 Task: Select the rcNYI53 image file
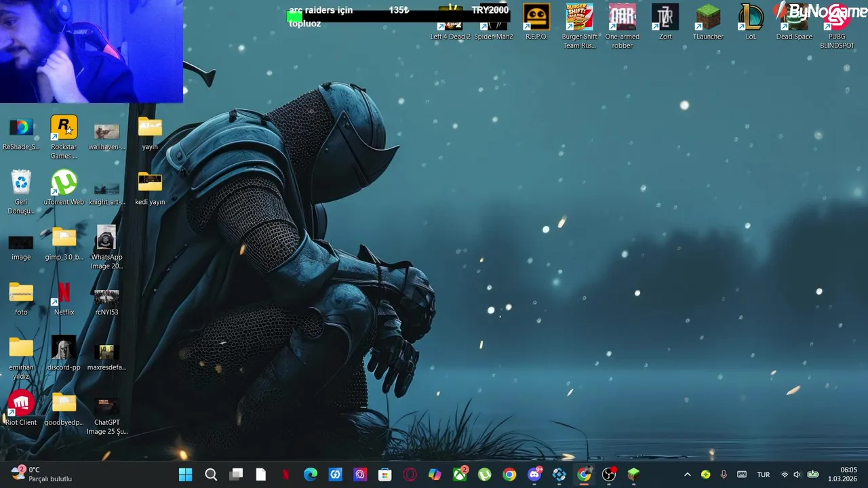tap(106, 302)
